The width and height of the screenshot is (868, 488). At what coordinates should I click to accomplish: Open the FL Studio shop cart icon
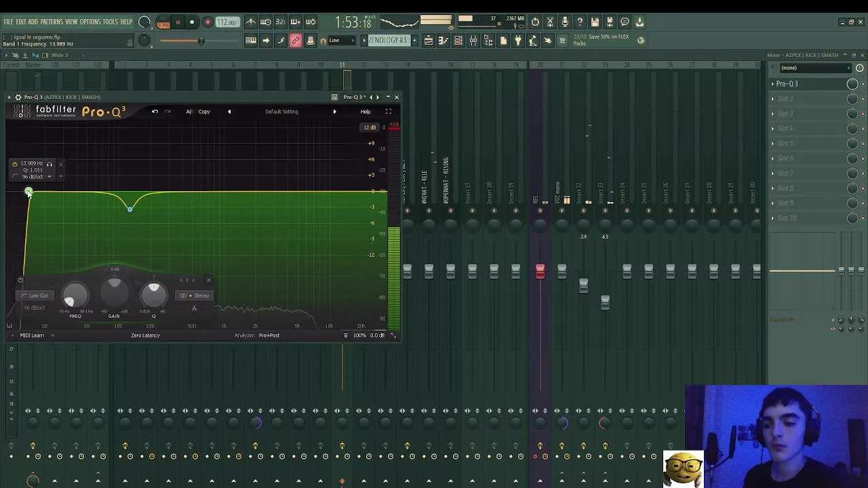click(x=562, y=41)
